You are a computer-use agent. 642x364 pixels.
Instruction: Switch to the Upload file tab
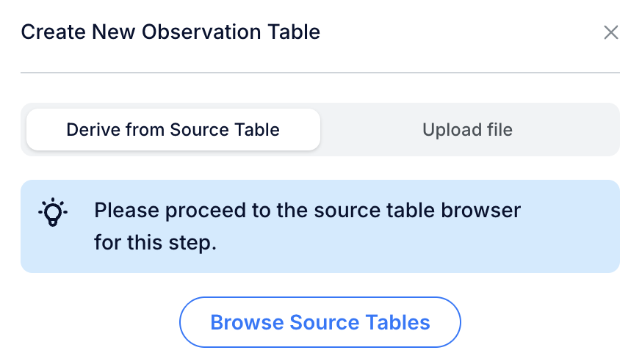tap(467, 130)
